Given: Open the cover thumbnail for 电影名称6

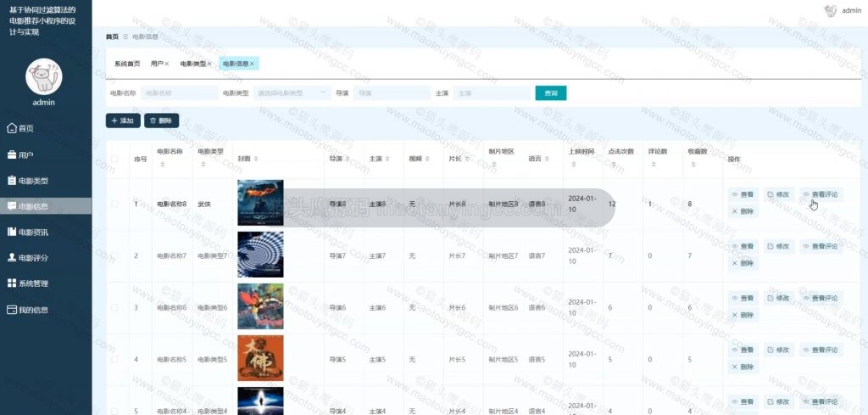Looking at the screenshot, I should pos(260,306).
